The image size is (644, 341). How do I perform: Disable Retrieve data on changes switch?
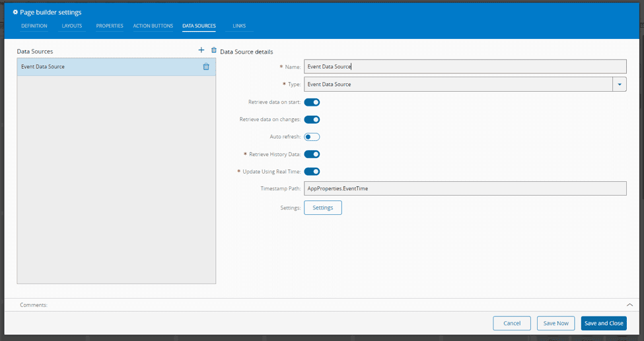[x=312, y=120]
